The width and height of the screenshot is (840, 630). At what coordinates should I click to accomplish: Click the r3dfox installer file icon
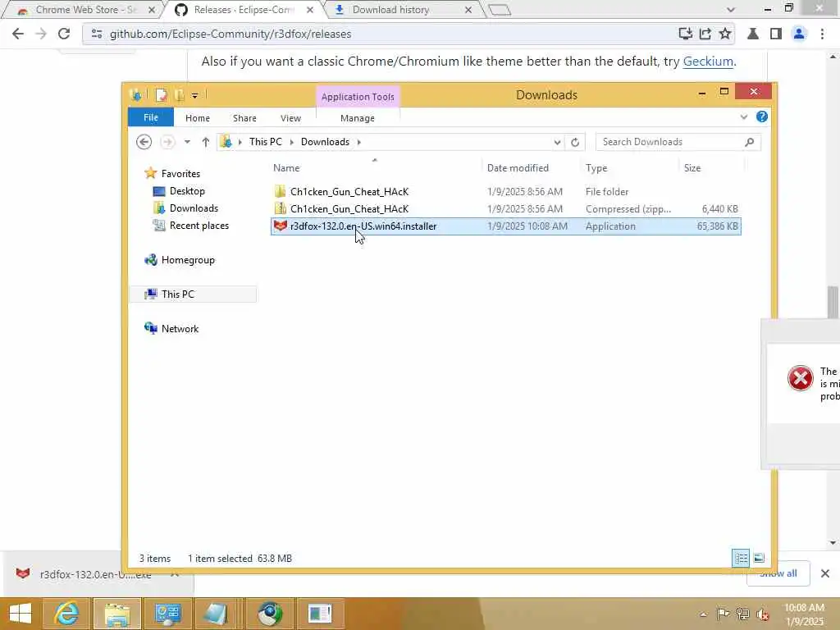[281, 226]
